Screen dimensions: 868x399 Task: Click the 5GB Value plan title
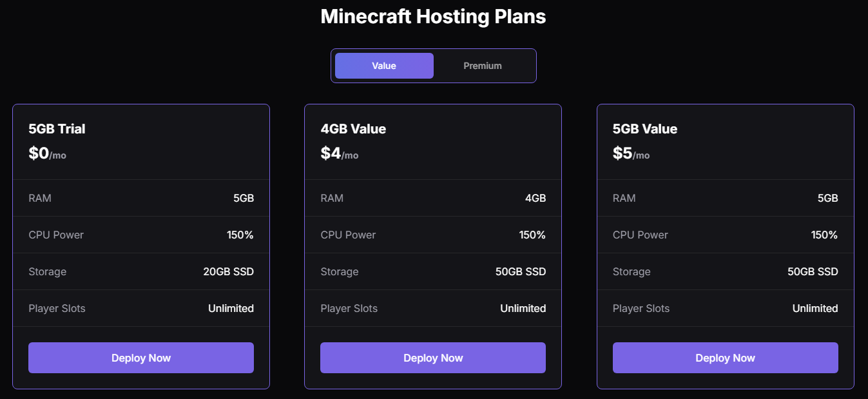click(645, 129)
